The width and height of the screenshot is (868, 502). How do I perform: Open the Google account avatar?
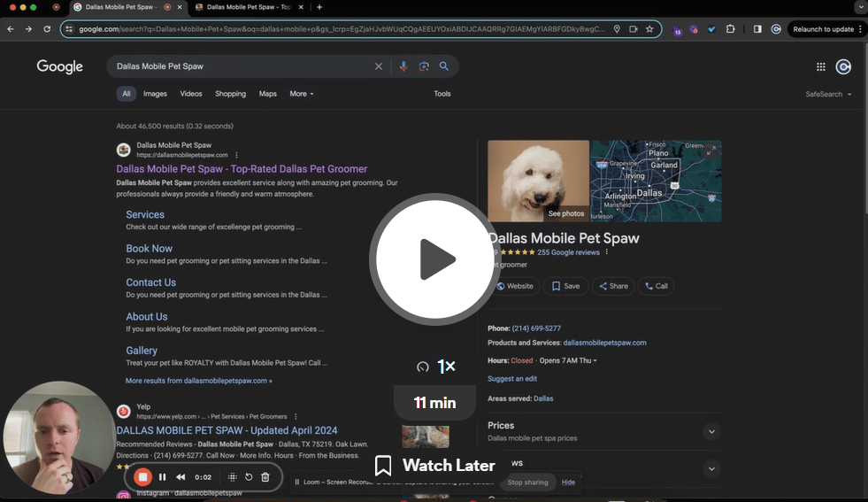coord(843,66)
